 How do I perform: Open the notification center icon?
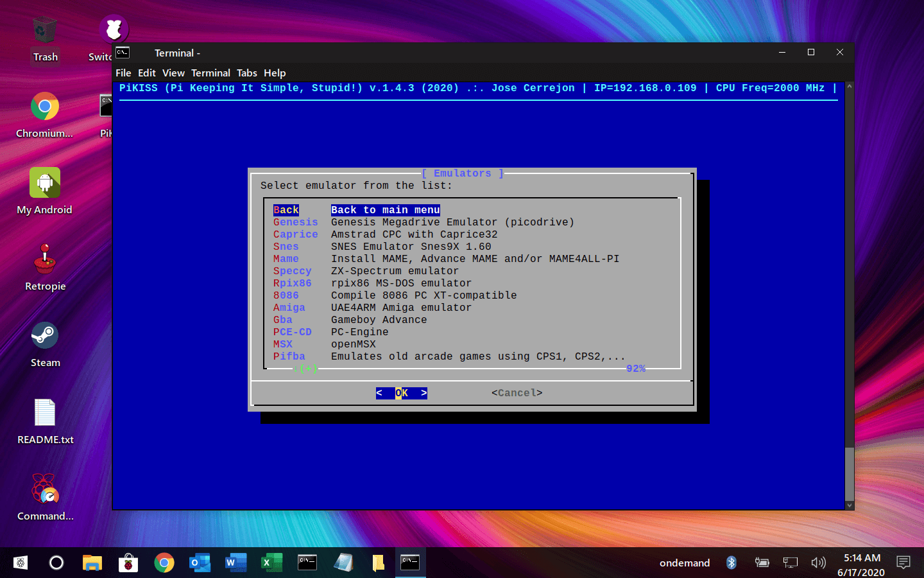(903, 563)
